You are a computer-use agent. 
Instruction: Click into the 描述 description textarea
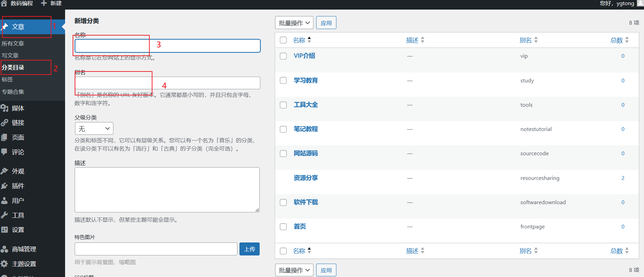point(167,189)
